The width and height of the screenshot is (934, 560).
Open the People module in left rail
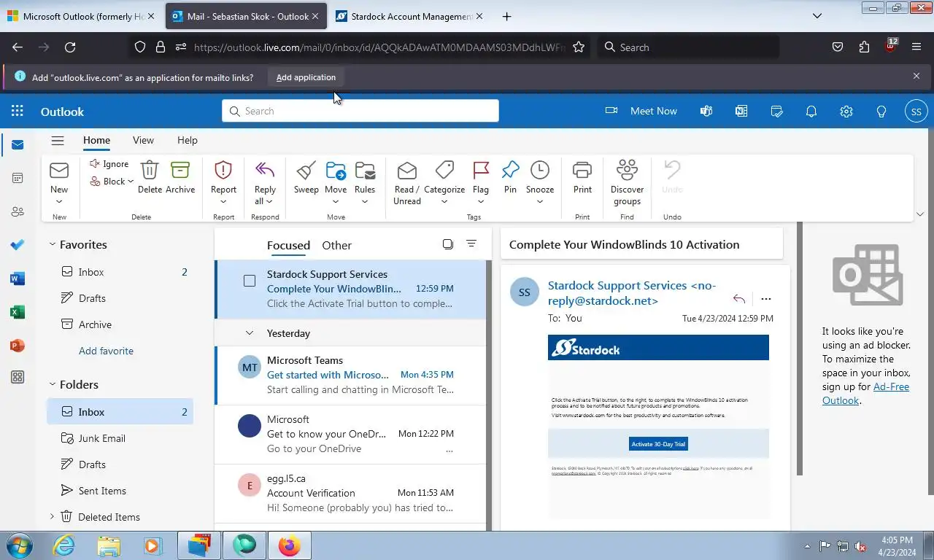[18, 211]
